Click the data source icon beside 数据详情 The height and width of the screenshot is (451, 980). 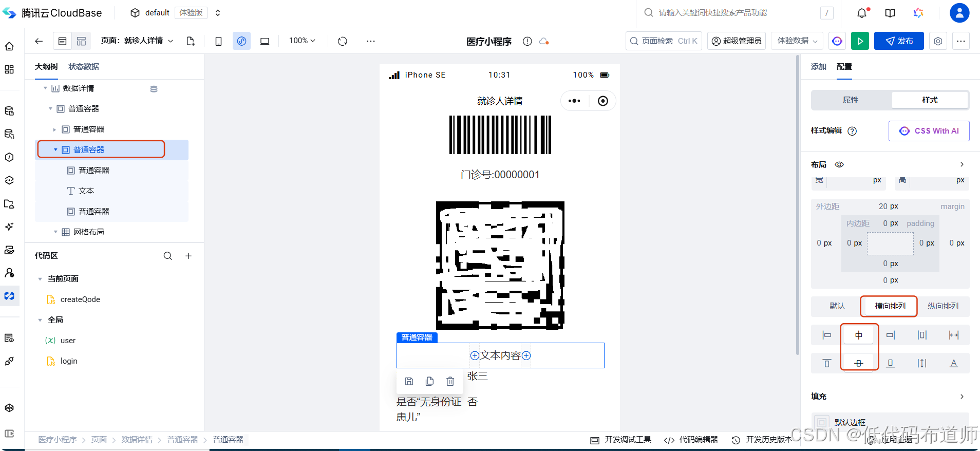[154, 89]
